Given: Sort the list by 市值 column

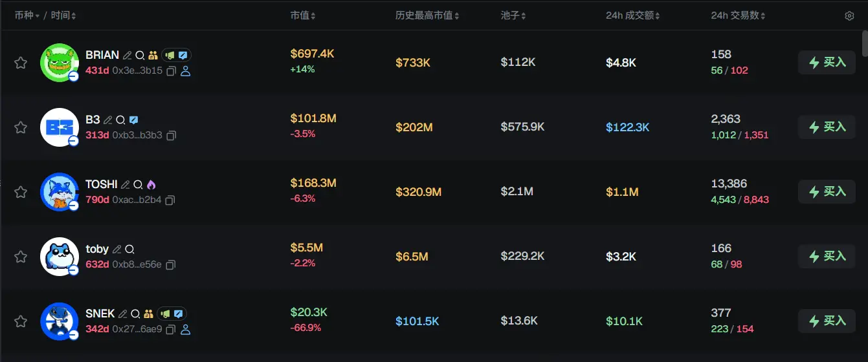Looking at the screenshot, I should point(302,16).
